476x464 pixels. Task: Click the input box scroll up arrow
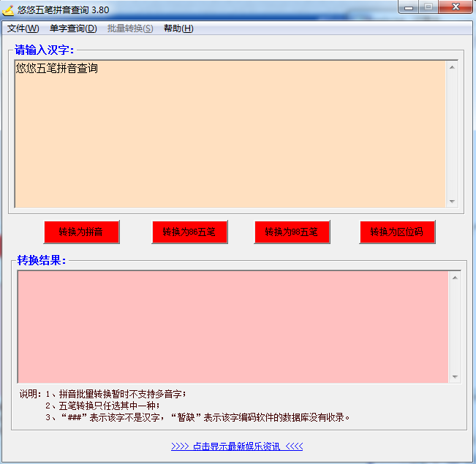(452, 68)
